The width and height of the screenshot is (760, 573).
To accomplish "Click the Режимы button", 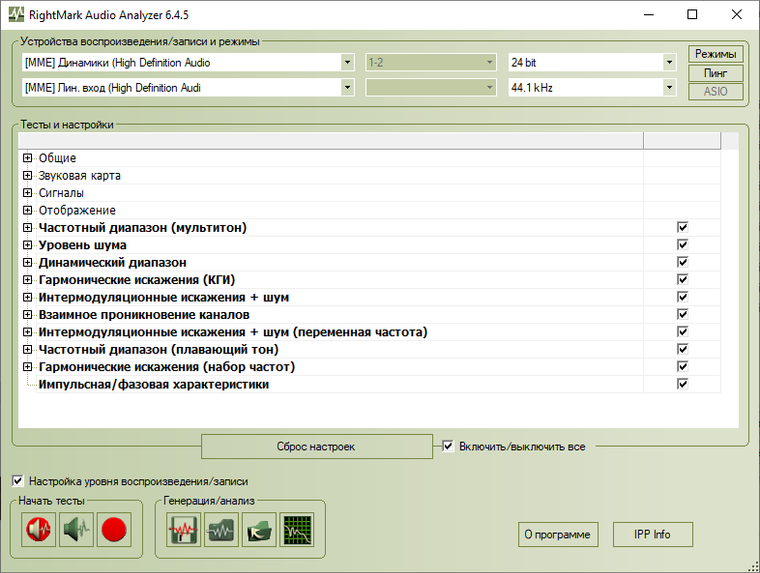I will [715, 54].
